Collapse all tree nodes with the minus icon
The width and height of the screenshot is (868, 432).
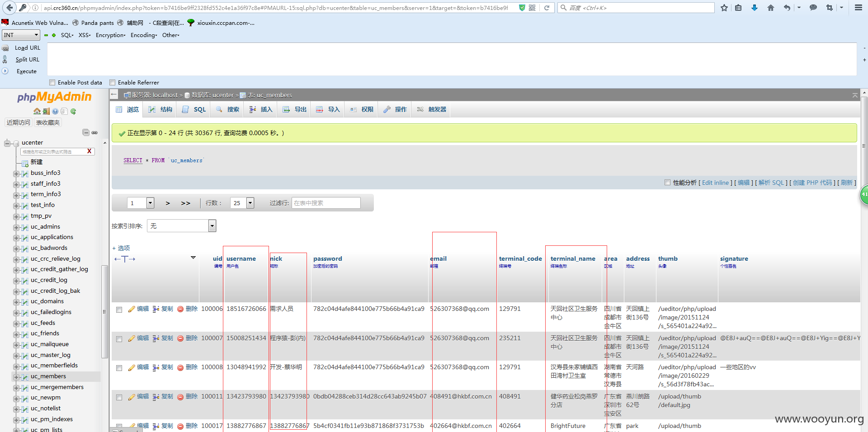coord(86,132)
